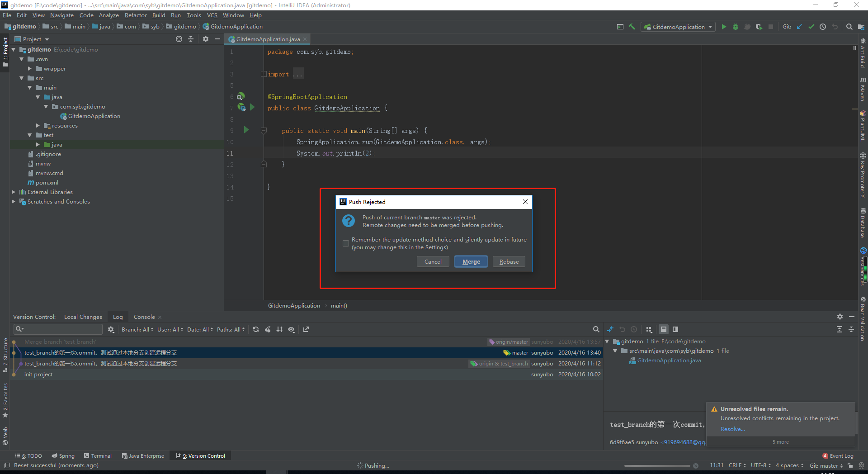Check Remember the update method choice checkbox
The width and height of the screenshot is (868, 474).
point(346,243)
